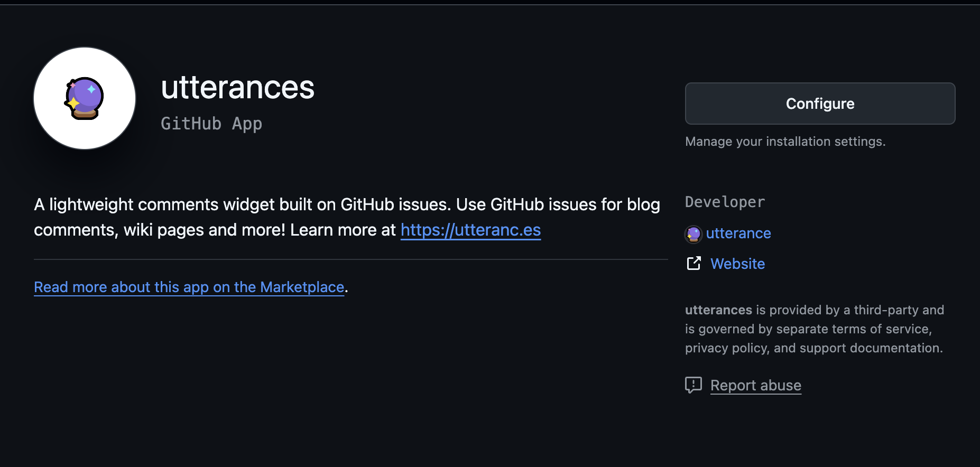This screenshot has width=980, height=467.
Task: Click the Manage your installation settings text
Action: pyautogui.click(x=785, y=142)
